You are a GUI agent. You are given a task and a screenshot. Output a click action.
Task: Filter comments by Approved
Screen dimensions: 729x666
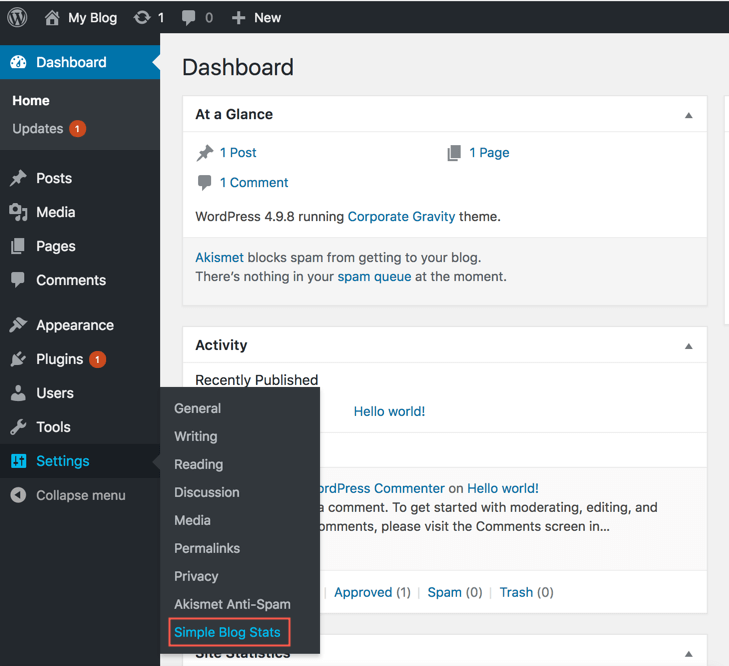pos(363,592)
